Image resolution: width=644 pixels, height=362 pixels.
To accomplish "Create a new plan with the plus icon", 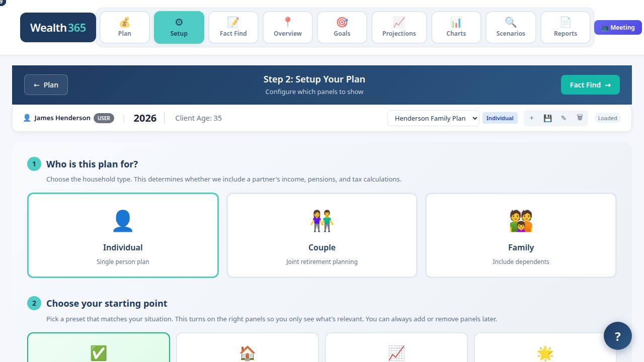I will tap(531, 118).
